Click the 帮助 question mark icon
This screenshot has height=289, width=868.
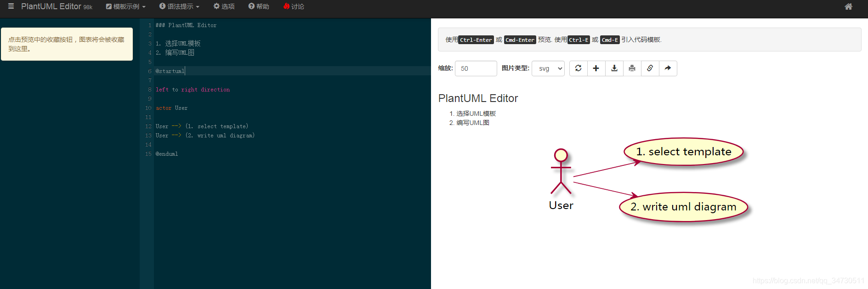251,6
